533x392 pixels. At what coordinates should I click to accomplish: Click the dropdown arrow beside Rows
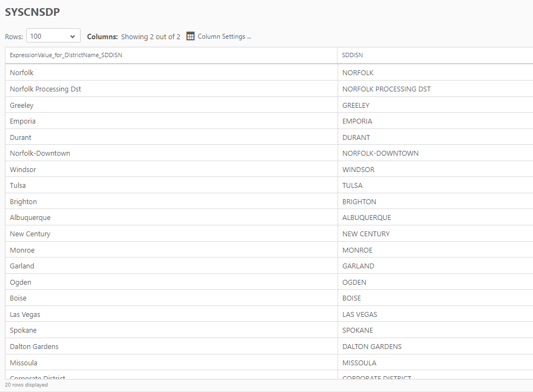pos(73,35)
